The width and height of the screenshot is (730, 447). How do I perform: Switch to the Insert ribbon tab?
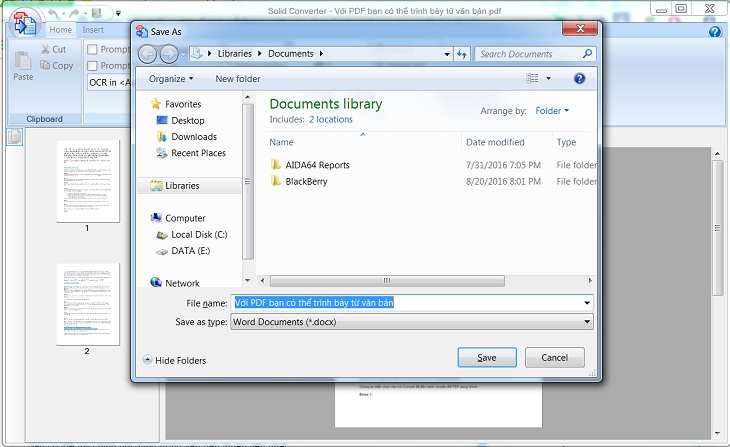pos(93,30)
